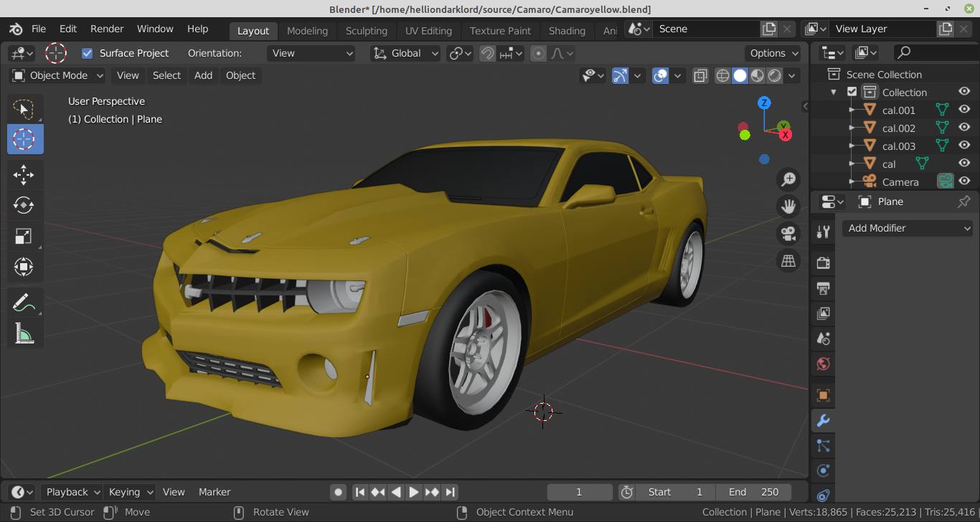
Task: Click the camera view icon in viewport
Action: (788, 234)
